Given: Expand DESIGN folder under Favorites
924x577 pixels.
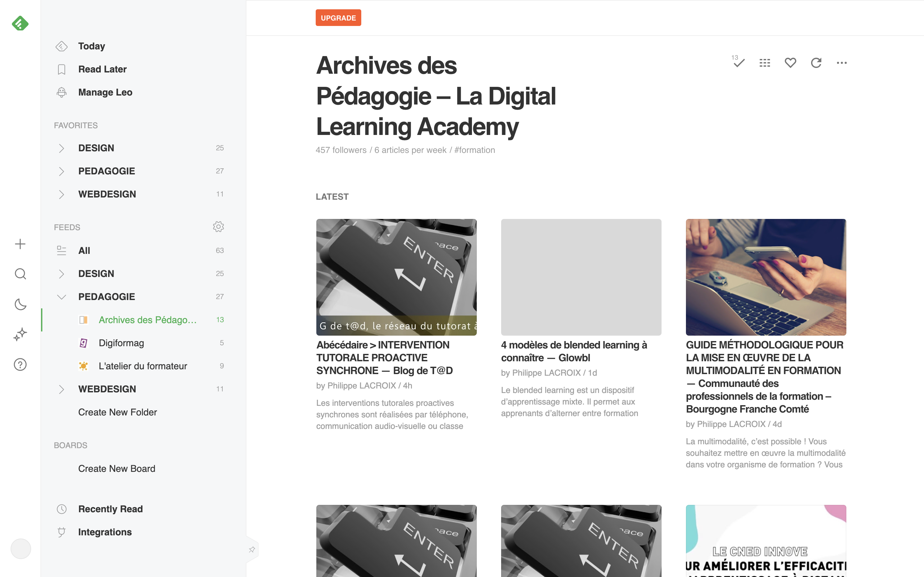Looking at the screenshot, I should (61, 148).
